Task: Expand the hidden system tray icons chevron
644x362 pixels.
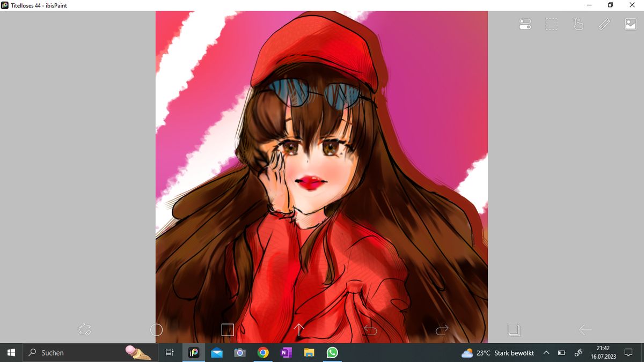Action: (546, 352)
